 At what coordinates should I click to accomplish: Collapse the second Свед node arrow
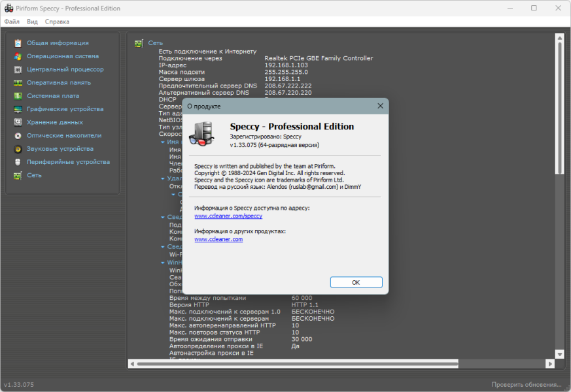click(x=163, y=246)
